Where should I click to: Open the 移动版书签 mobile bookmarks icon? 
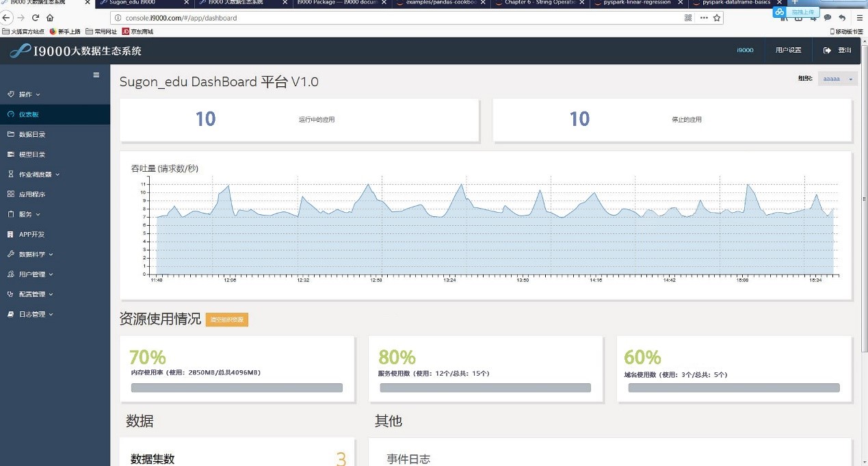coord(832,31)
